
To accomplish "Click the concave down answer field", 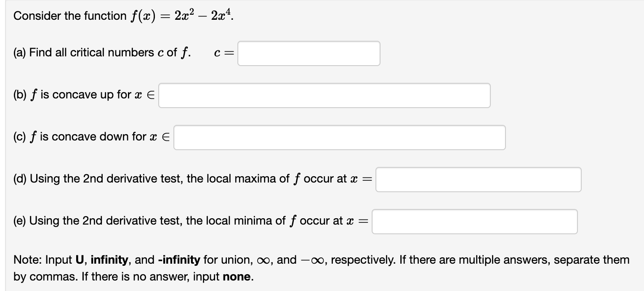I will tap(340, 137).
